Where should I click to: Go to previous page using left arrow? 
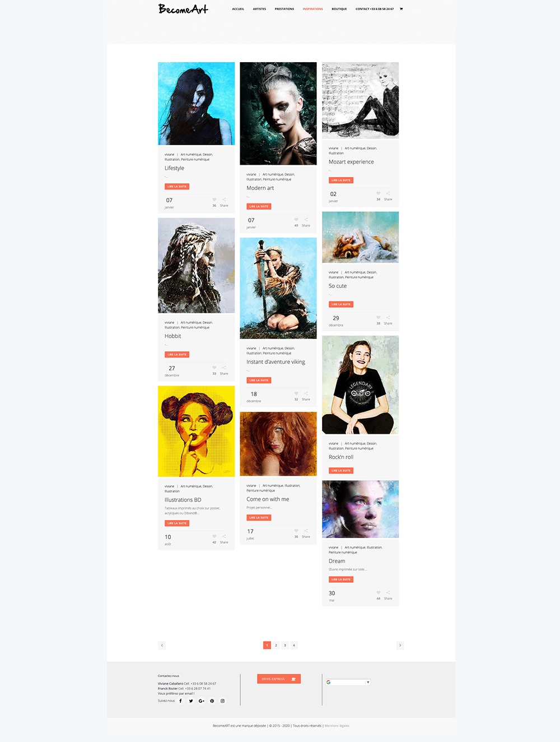point(162,645)
